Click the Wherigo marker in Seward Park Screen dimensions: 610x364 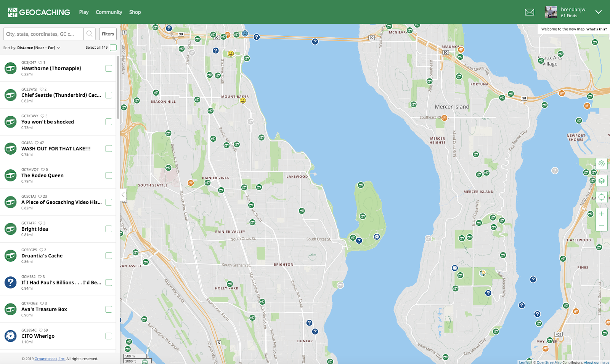pyautogui.click(x=377, y=237)
